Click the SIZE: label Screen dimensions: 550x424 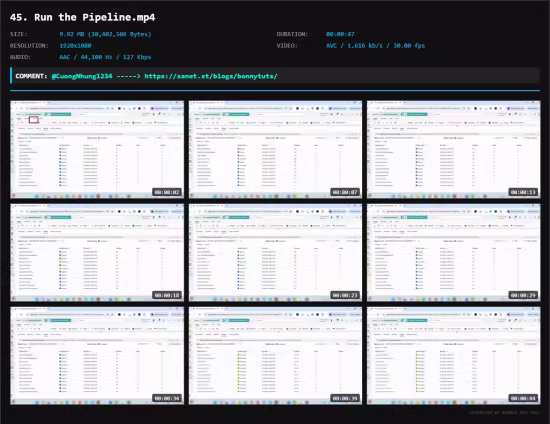[19, 34]
